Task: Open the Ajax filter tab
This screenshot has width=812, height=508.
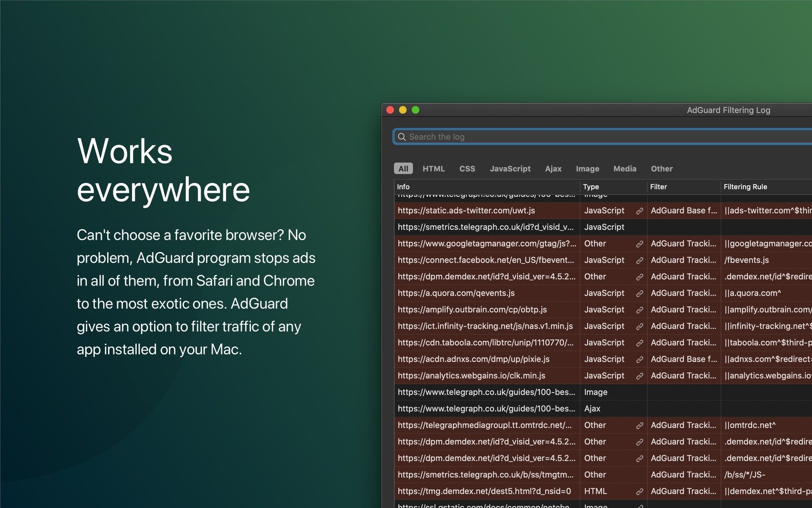Action: click(x=553, y=169)
